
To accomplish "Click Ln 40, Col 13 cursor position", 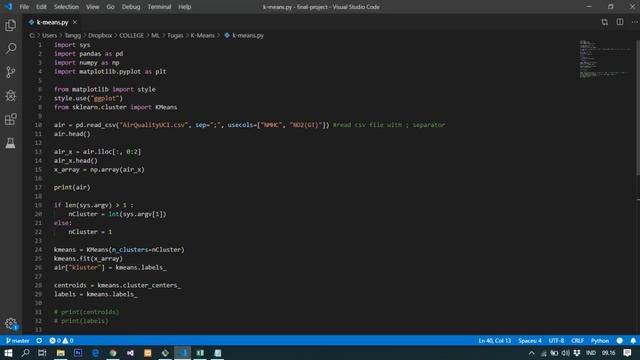I will tap(495, 340).
